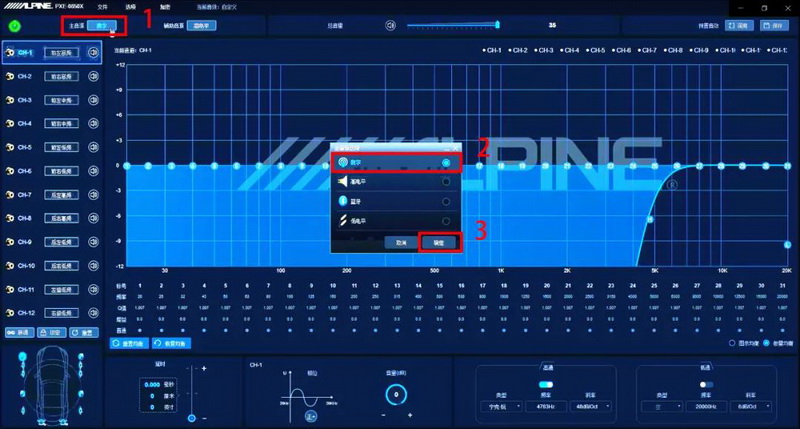Mute channel CH-12 speaker icon

(x=93, y=313)
